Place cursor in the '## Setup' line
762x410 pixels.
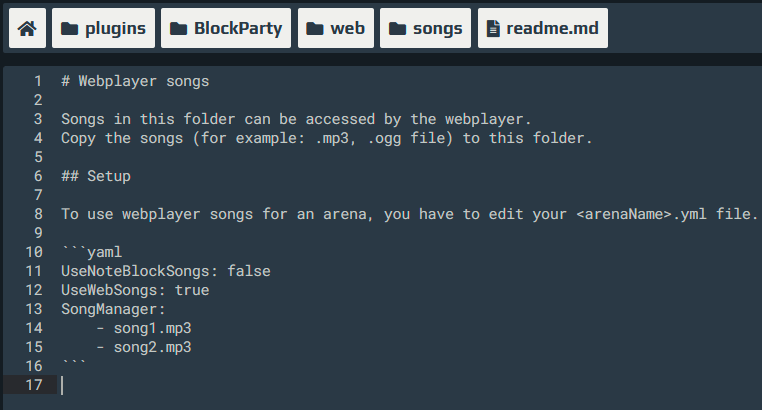tap(96, 176)
